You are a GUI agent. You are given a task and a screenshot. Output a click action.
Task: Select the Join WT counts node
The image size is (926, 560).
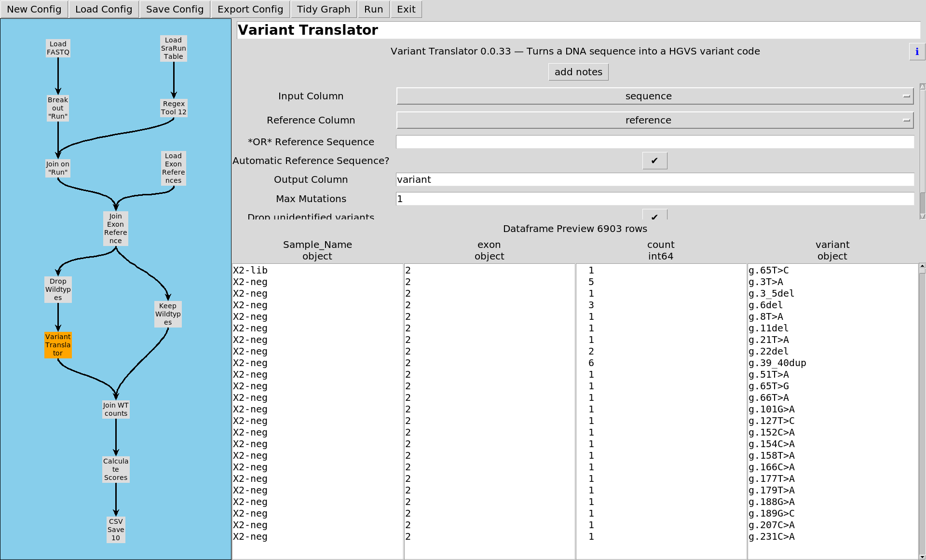[116, 409]
